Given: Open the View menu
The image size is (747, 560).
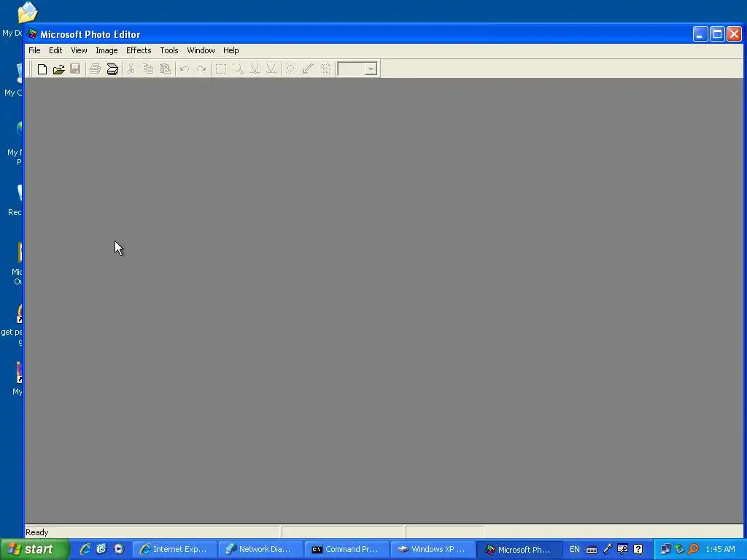Looking at the screenshot, I should 79,50.
